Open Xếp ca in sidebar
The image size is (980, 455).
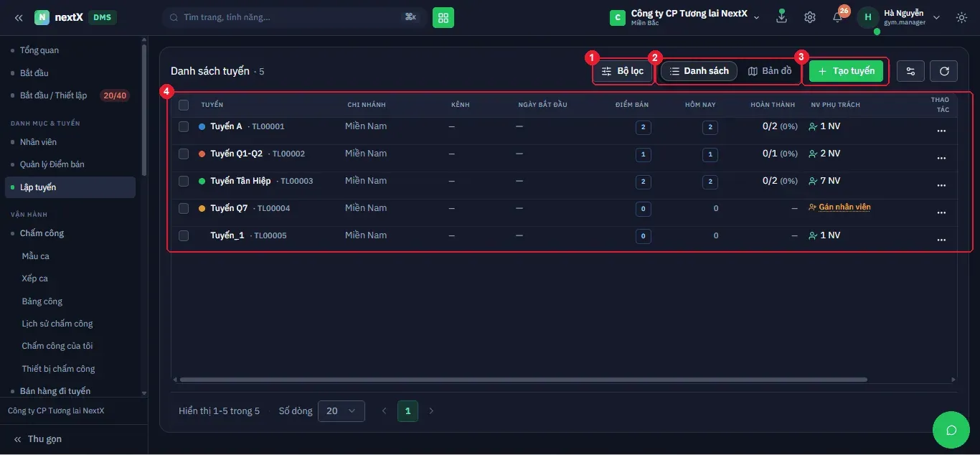(35, 278)
